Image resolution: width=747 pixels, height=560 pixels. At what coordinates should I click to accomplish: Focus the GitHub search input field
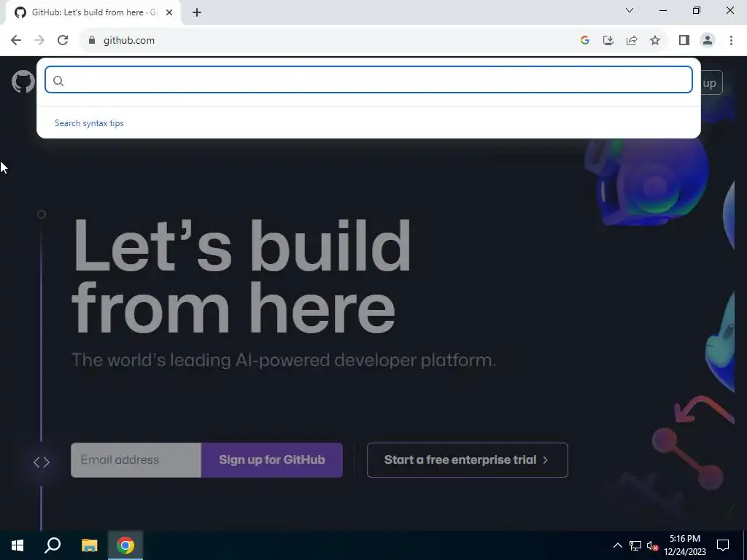368,79
